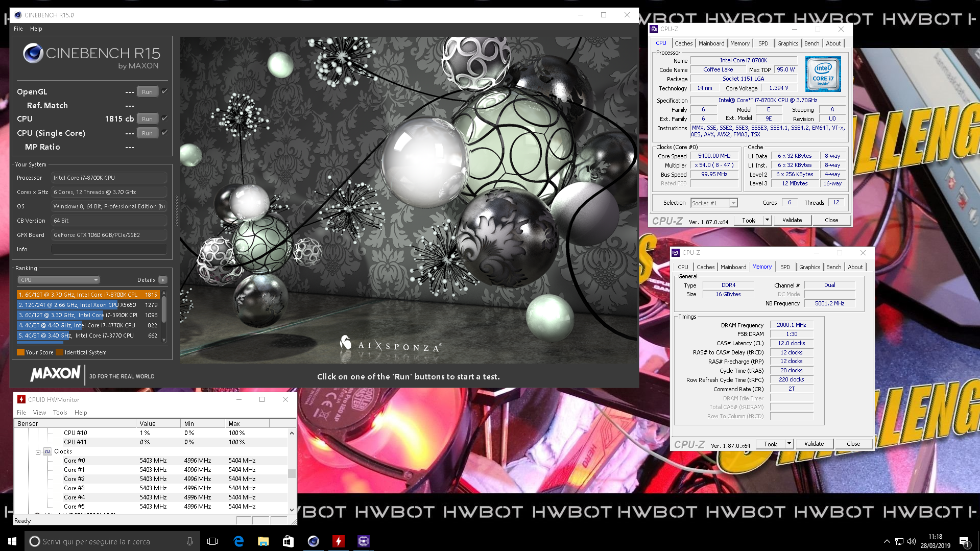Open the notification center icon
This screenshot has height=551, width=980.
point(964,542)
